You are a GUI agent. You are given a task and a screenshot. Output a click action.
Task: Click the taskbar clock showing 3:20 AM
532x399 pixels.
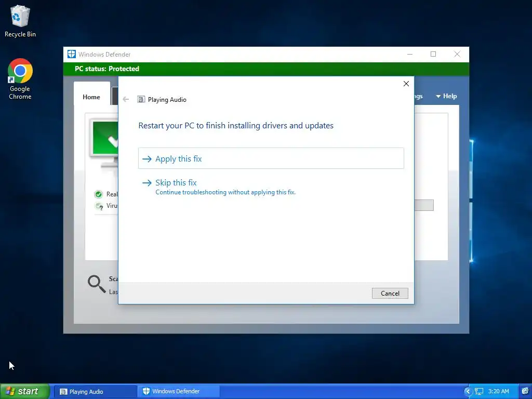[498, 392]
